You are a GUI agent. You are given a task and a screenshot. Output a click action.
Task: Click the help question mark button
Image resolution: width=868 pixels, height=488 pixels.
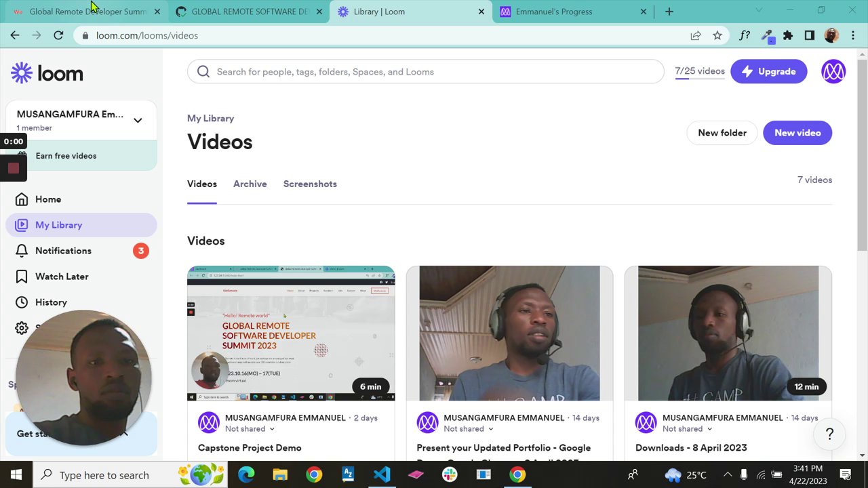click(x=829, y=434)
